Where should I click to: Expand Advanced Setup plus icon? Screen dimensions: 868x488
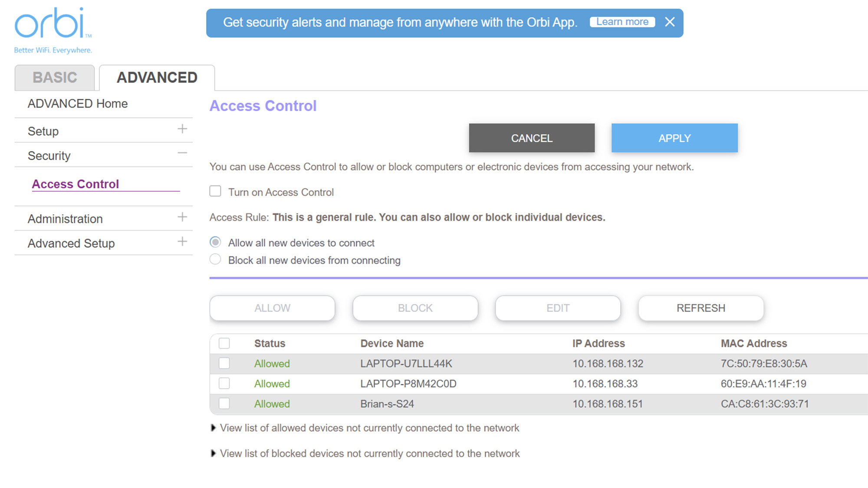(182, 242)
